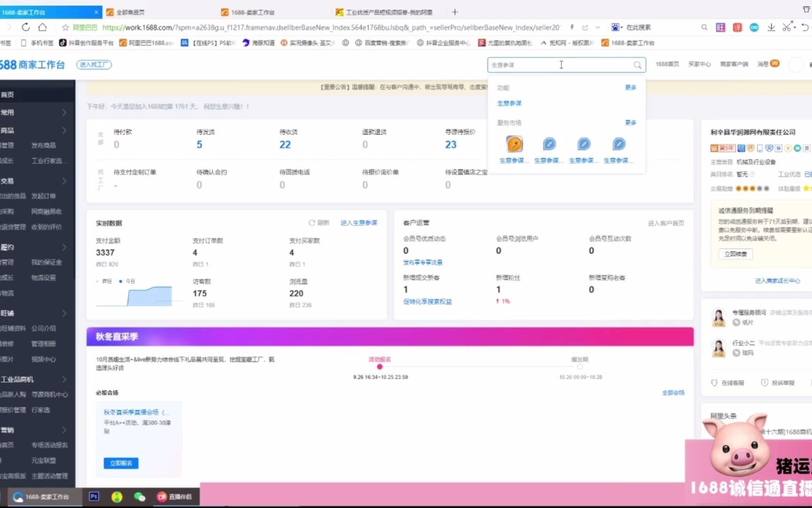Click the browser search magnifier icon

coord(704,27)
